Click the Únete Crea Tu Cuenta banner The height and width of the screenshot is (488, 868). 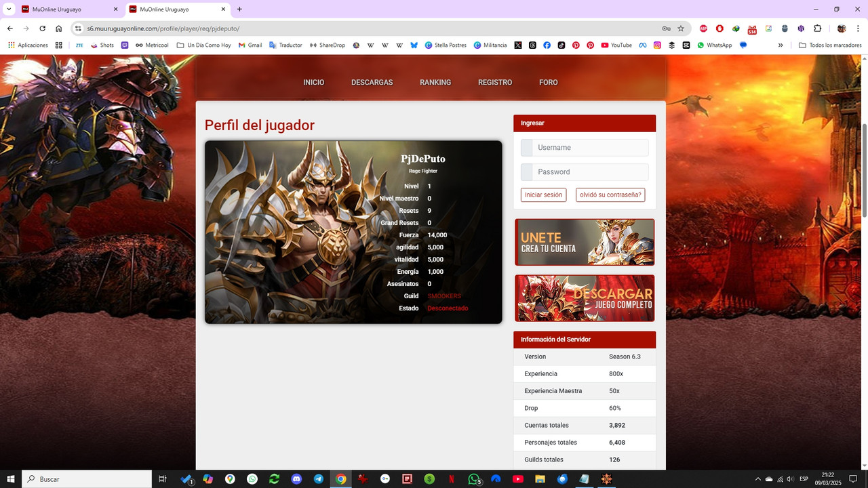tap(585, 242)
